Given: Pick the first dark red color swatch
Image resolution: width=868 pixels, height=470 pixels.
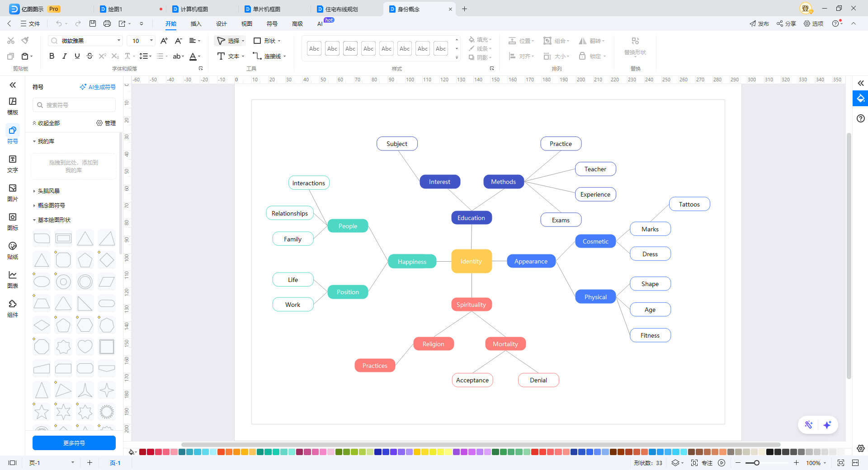Looking at the screenshot, I should pos(142,452).
